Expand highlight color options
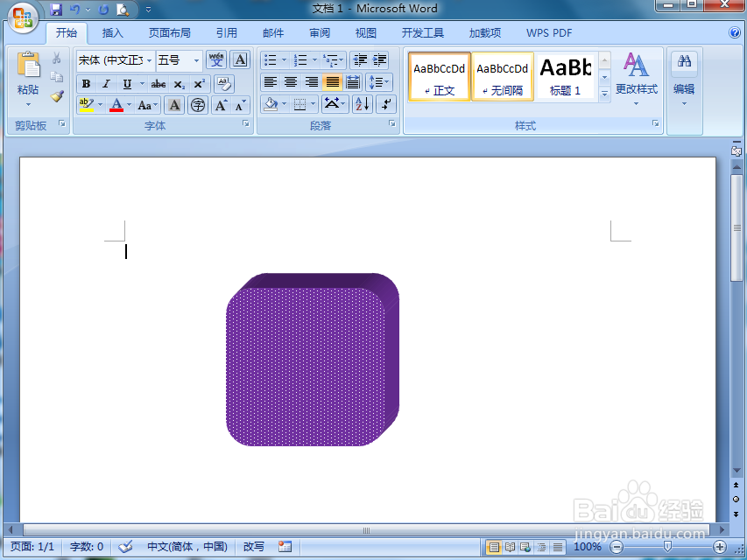Viewport: 747px width, 560px height. click(100, 105)
